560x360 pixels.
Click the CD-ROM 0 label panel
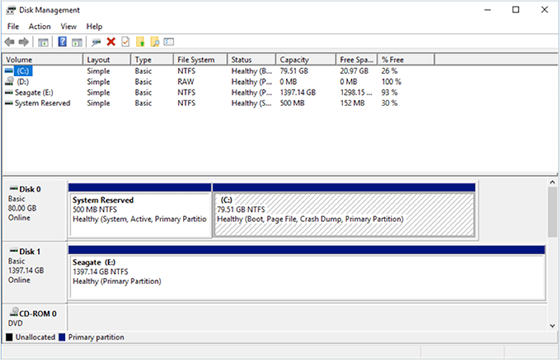tap(34, 318)
